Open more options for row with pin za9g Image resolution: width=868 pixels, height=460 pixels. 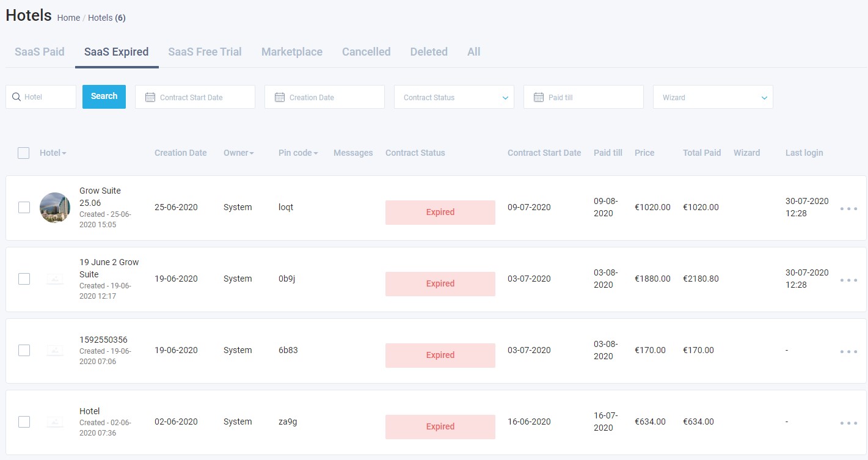tap(848, 423)
